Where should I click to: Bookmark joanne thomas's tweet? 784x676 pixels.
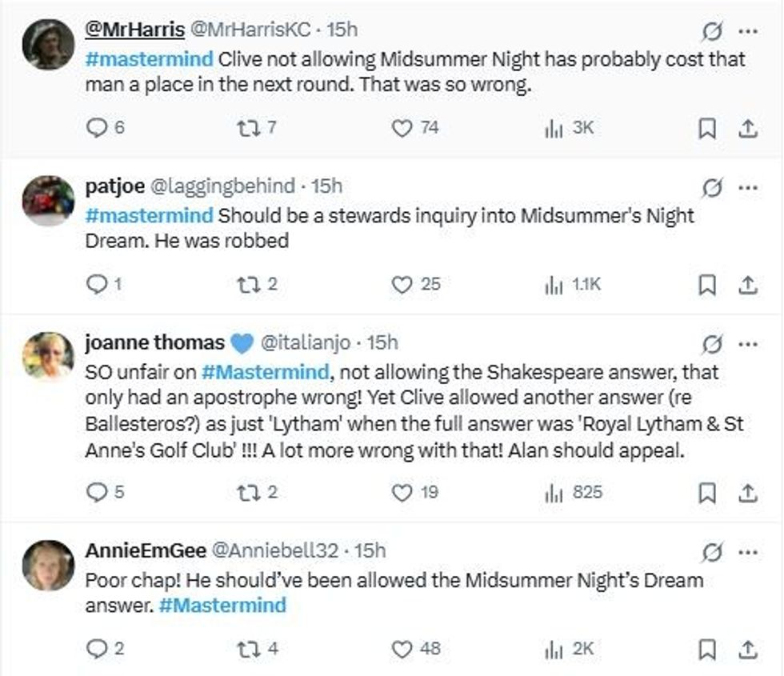pos(708,491)
